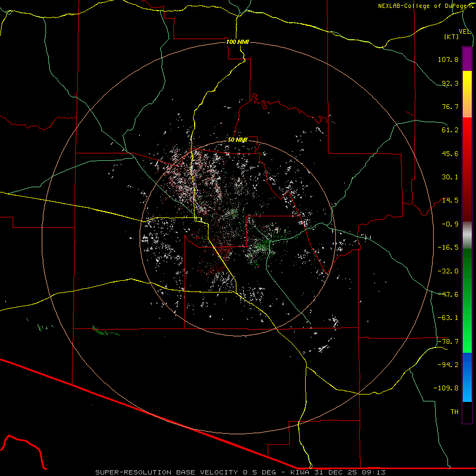Click the gray near-zero segment of the color bar
The image size is (476, 476).
click(467, 235)
